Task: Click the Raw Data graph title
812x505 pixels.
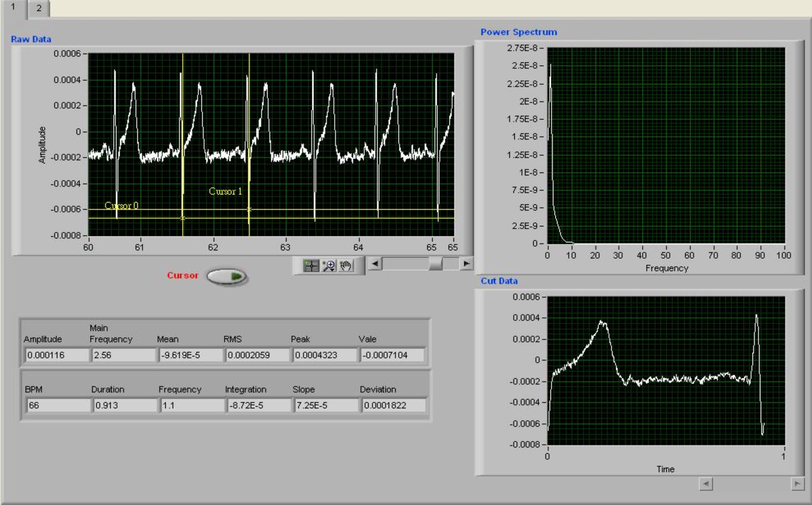Action: point(31,39)
